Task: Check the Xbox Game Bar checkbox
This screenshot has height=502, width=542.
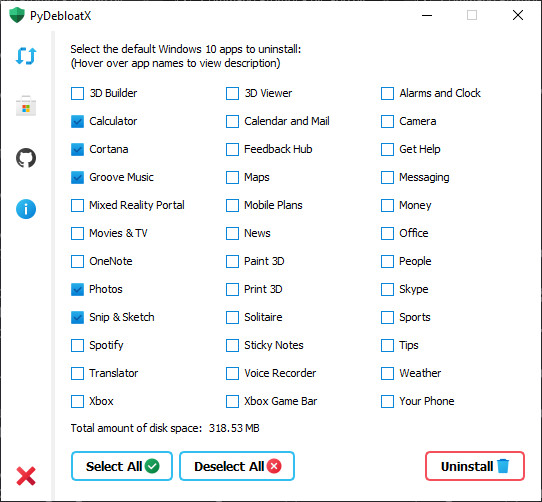Action: coord(232,401)
